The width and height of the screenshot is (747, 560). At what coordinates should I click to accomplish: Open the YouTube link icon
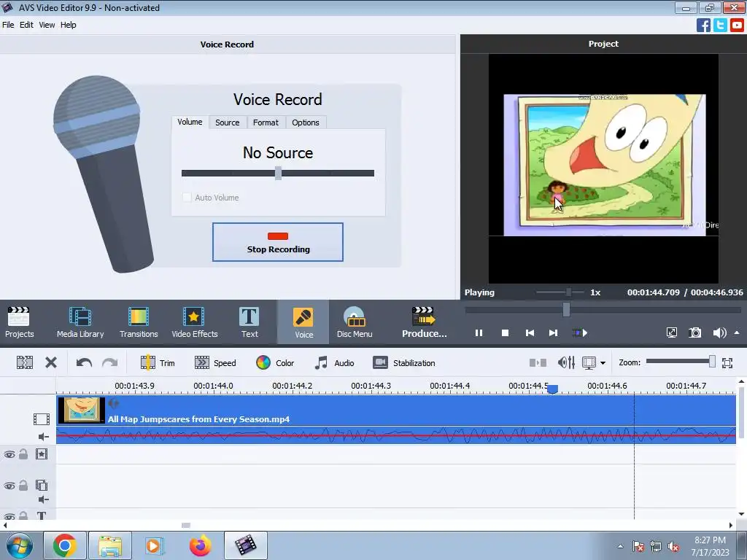tap(737, 25)
